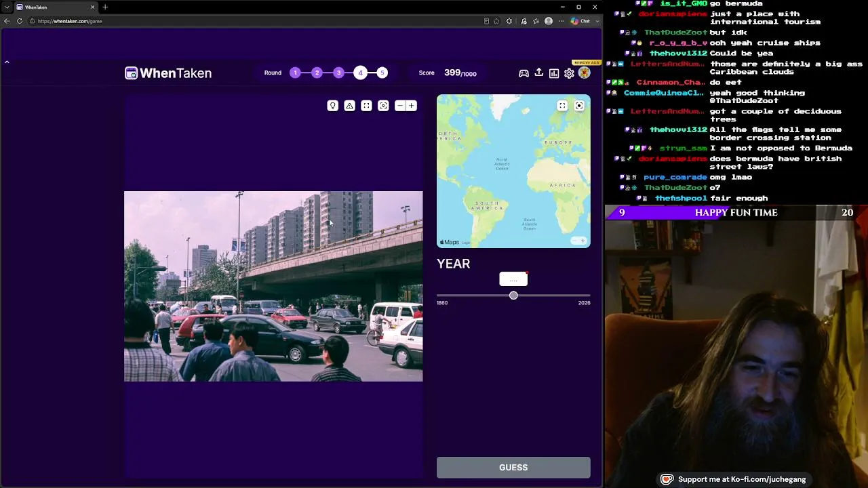This screenshot has height=488, width=868.
Task: Click the lightbulb hint icon
Action: click(x=332, y=106)
